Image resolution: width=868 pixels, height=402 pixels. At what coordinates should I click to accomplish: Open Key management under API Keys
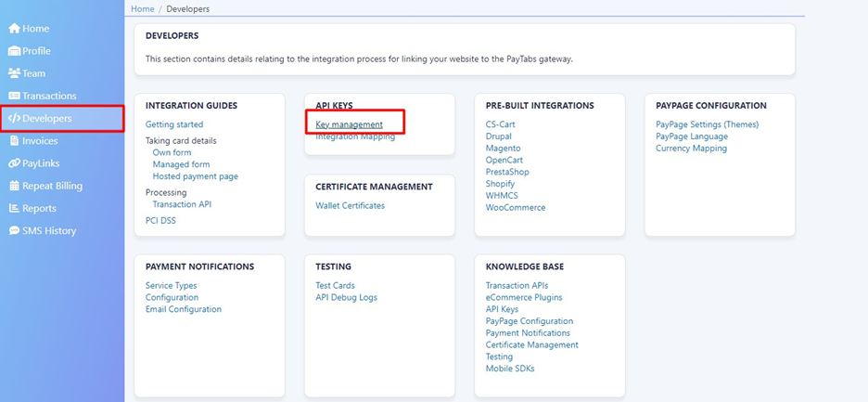(x=349, y=124)
